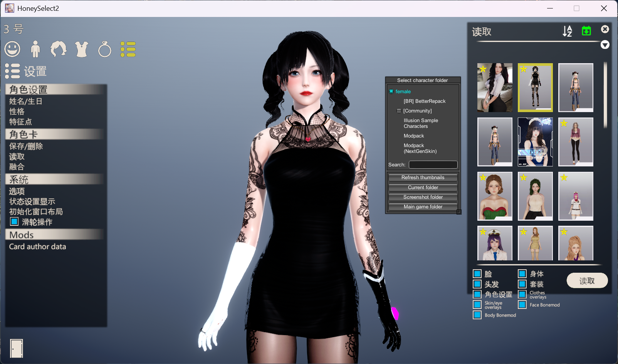Open the Illusion Sample Characters folder
618x364 pixels.
421,123
